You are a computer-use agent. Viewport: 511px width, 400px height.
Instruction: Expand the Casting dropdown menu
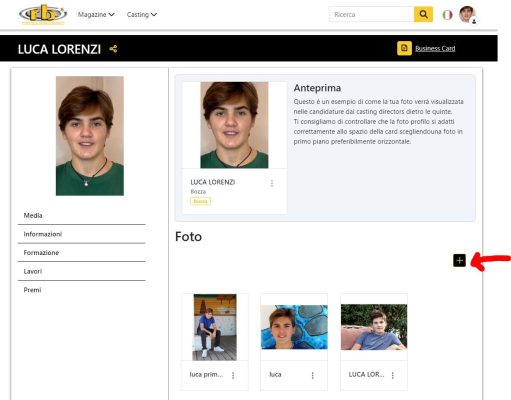click(142, 15)
